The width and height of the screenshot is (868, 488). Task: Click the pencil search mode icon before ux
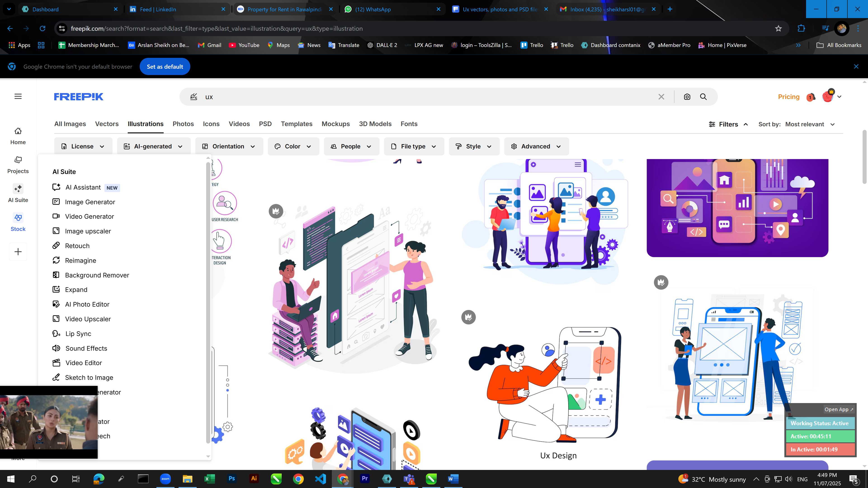193,97
